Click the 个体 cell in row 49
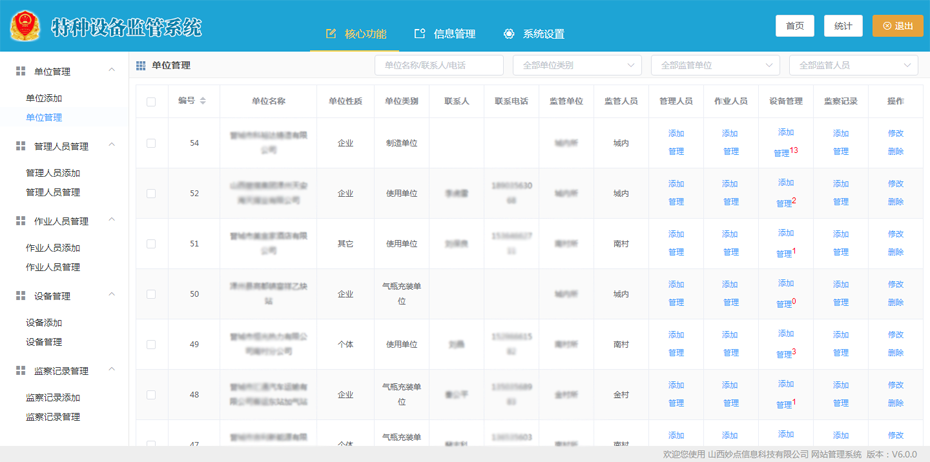Screen dimensions: 930x462 (x=345, y=345)
